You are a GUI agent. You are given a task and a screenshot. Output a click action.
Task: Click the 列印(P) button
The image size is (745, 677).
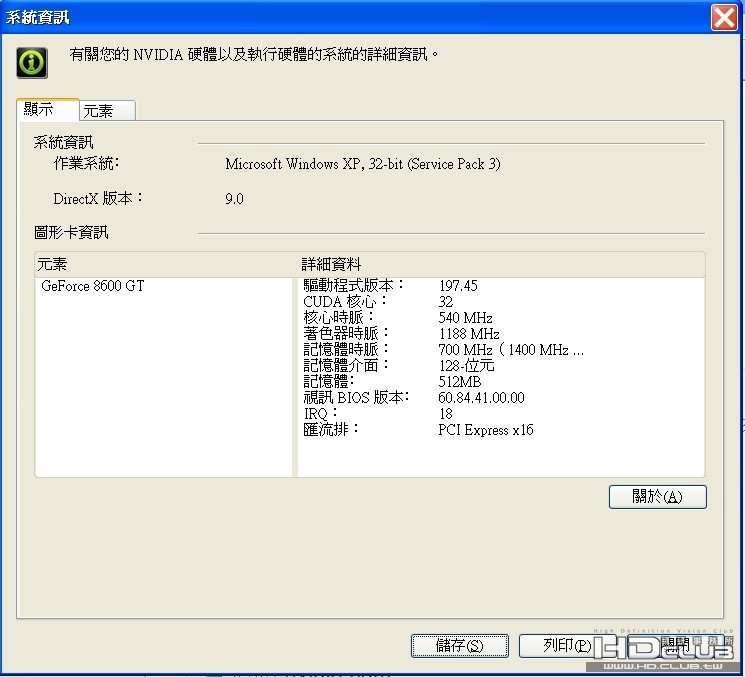point(567,646)
